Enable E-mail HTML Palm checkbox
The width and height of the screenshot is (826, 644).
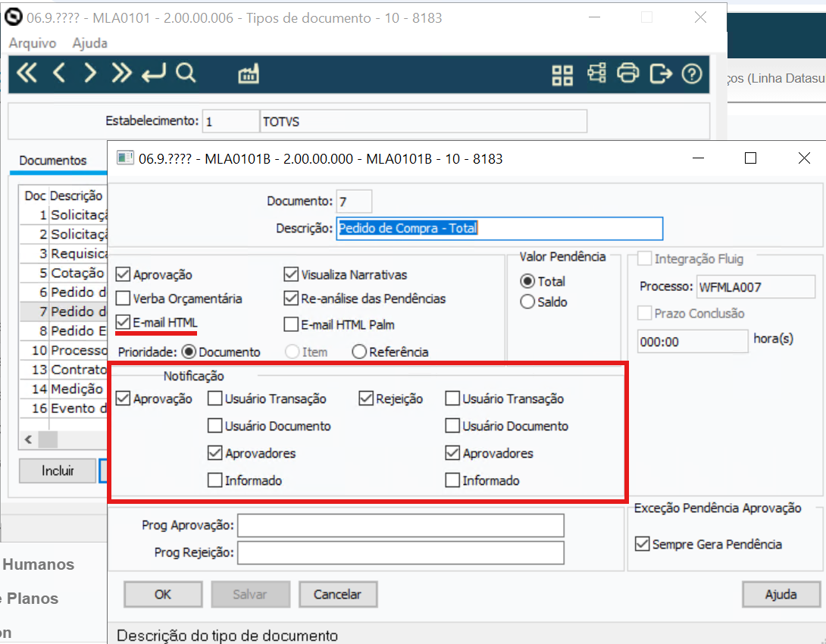click(291, 324)
